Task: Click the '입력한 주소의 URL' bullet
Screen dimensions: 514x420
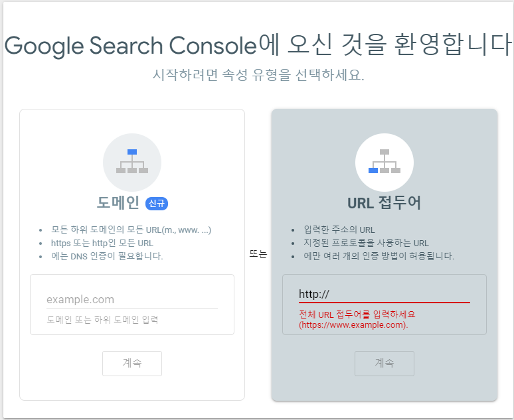Action: point(339,230)
